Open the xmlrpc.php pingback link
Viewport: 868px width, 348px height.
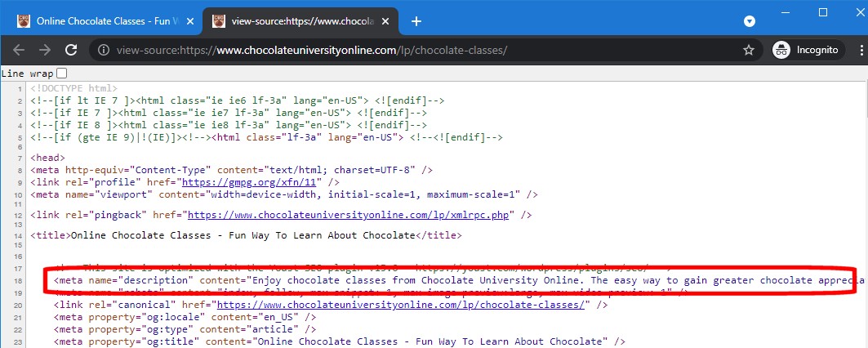tap(349, 215)
